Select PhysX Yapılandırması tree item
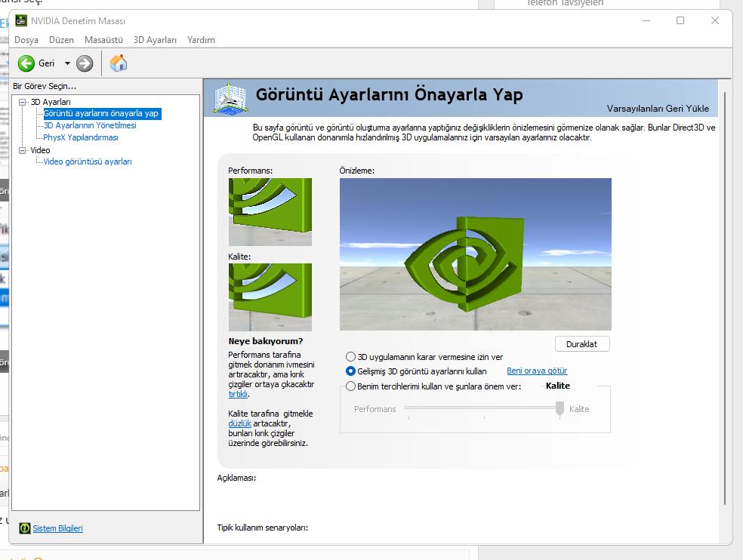Viewport: 743px width, 560px height. click(81, 137)
